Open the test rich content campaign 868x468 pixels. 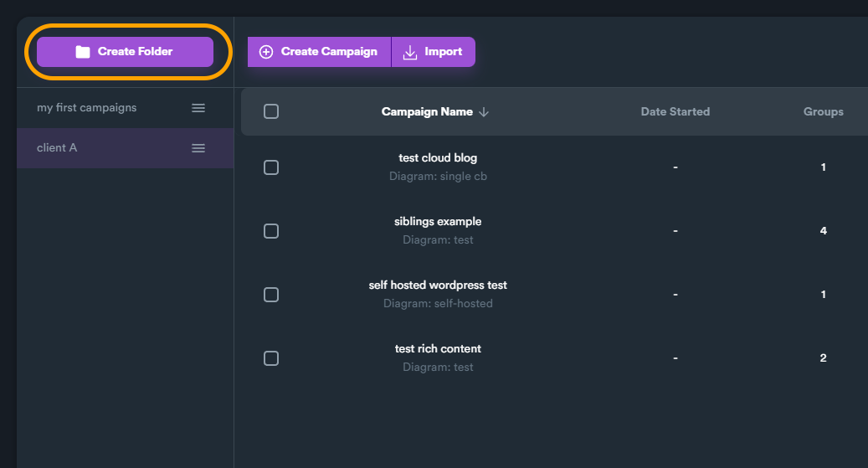pyautogui.click(x=438, y=349)
